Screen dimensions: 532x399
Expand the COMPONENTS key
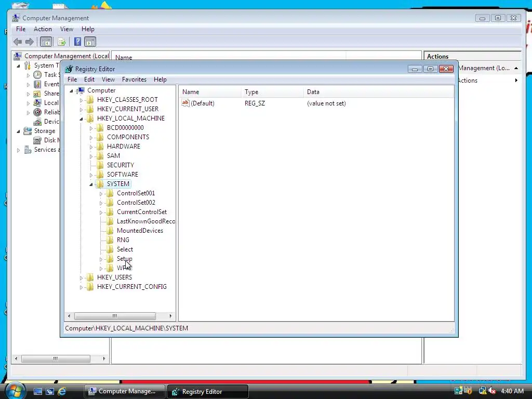pos(91,137)
